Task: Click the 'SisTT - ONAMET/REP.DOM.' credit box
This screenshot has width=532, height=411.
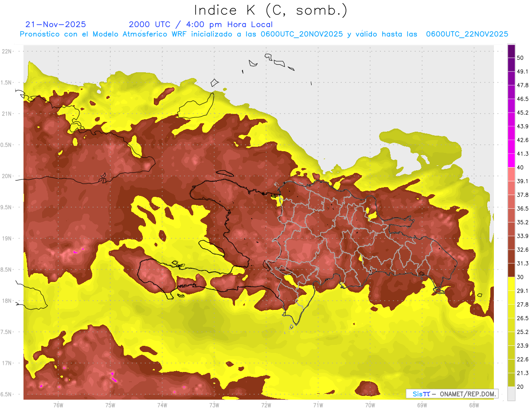Action: [x=452, y=394]
